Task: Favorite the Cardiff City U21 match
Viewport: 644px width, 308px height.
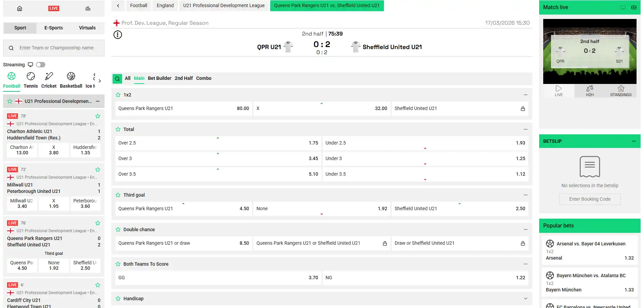Action: [98, 285]
